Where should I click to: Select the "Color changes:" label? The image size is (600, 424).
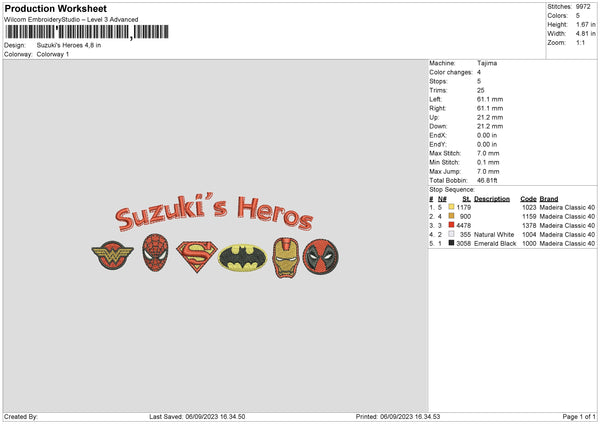[451, 72]
